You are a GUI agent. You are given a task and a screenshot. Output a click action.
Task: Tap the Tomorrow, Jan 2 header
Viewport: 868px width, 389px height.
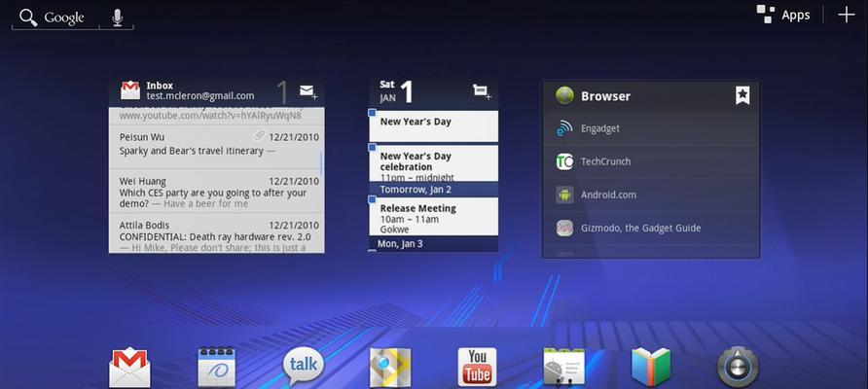tap(433, 190)
